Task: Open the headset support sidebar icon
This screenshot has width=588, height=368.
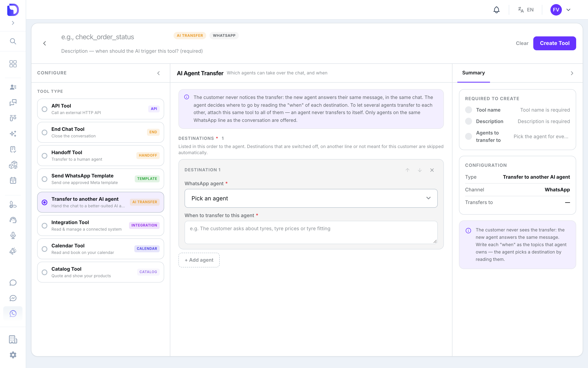Action: [13, 220]
